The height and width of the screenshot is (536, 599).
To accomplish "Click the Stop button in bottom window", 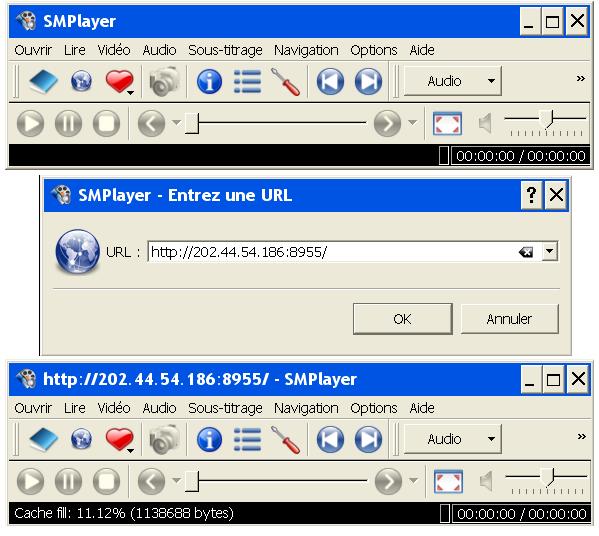I will point(107,481).
